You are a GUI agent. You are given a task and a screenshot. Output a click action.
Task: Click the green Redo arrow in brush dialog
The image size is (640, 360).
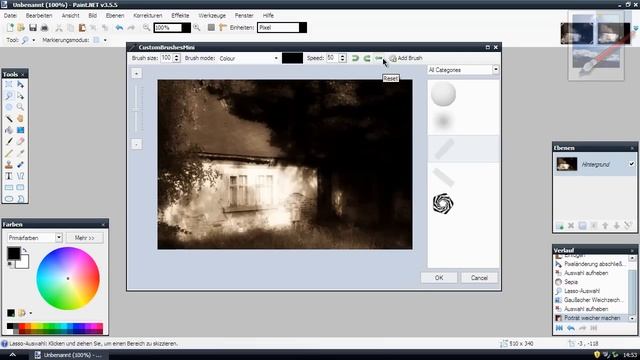367,58
